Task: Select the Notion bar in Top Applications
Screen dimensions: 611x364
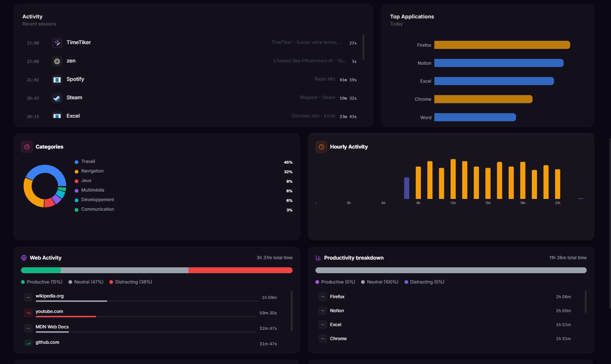Action: pos(499,63)
